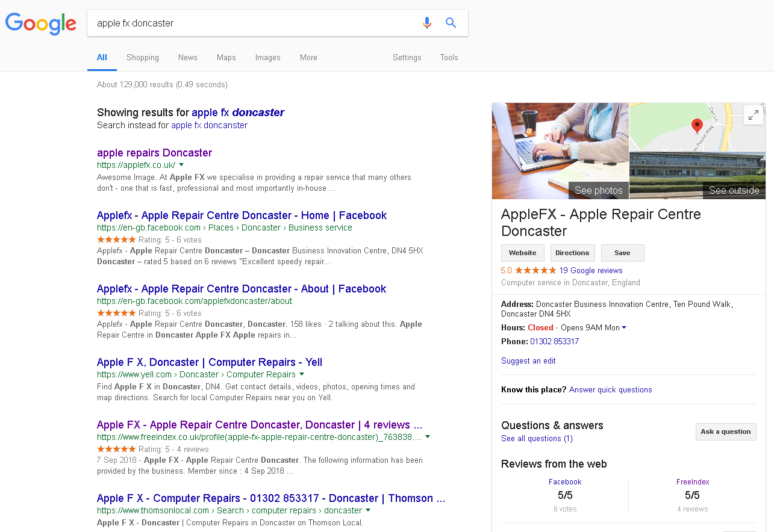Click the '4 reviews' text under the FreeIndex score
This screenshot has width=774, height=532.
pos(693,509)
